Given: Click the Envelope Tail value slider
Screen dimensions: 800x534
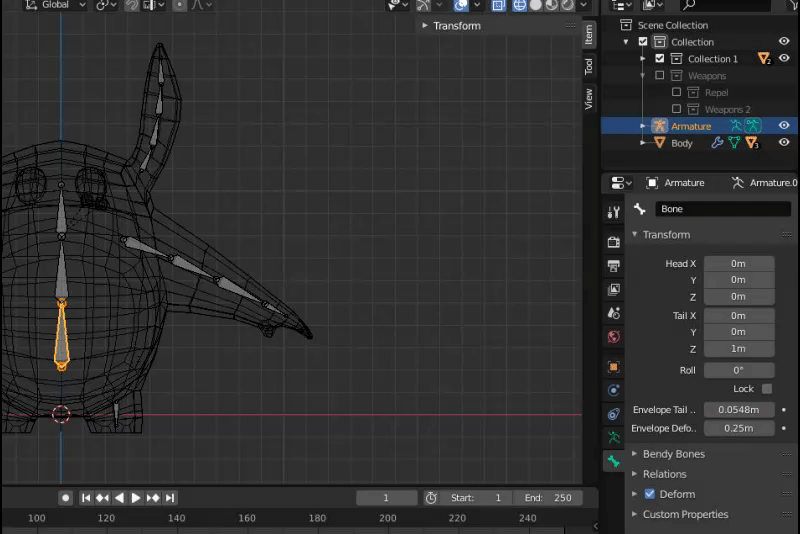Looking at the screenshot, I should tap(739, 410).
